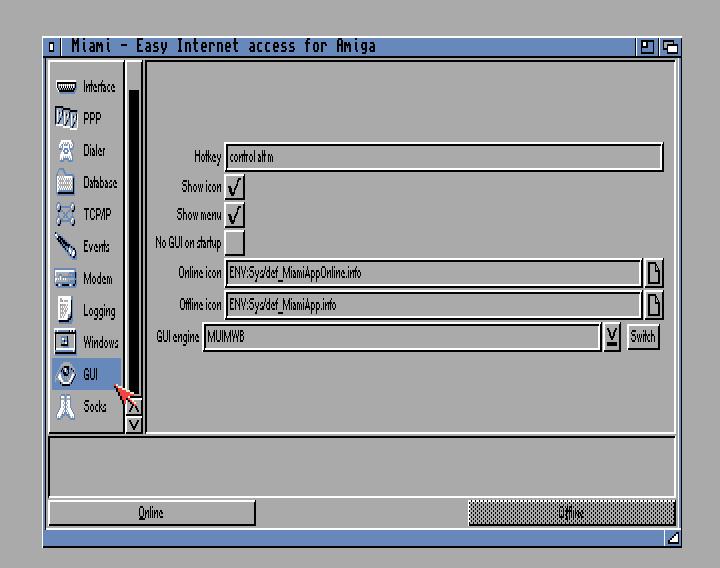720x568 pixels.
Task: Select the Database folder icon
Action: [x=66, y=183]
